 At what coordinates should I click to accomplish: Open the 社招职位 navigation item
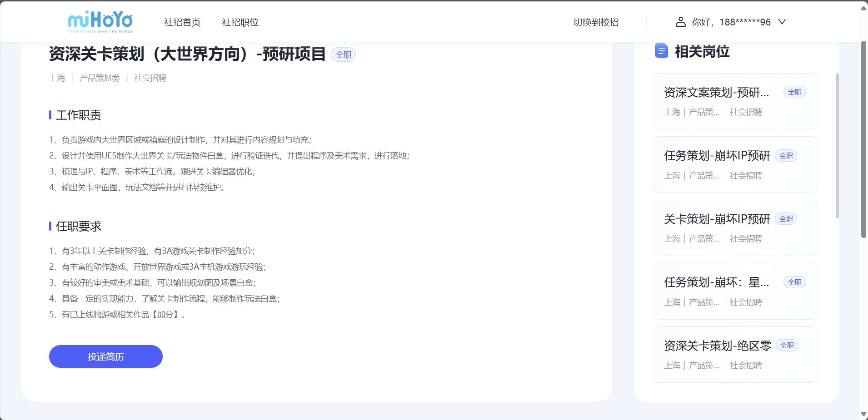(x=240, y=22)
